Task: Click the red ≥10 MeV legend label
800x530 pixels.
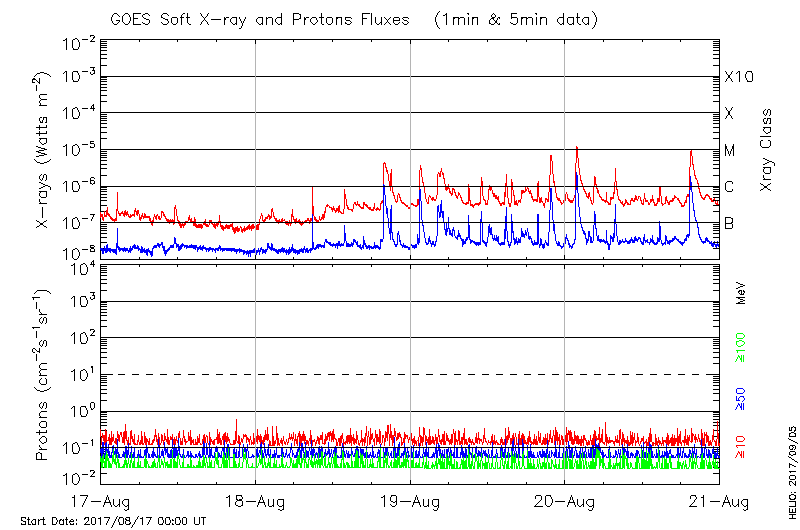Action: point(741,447)
